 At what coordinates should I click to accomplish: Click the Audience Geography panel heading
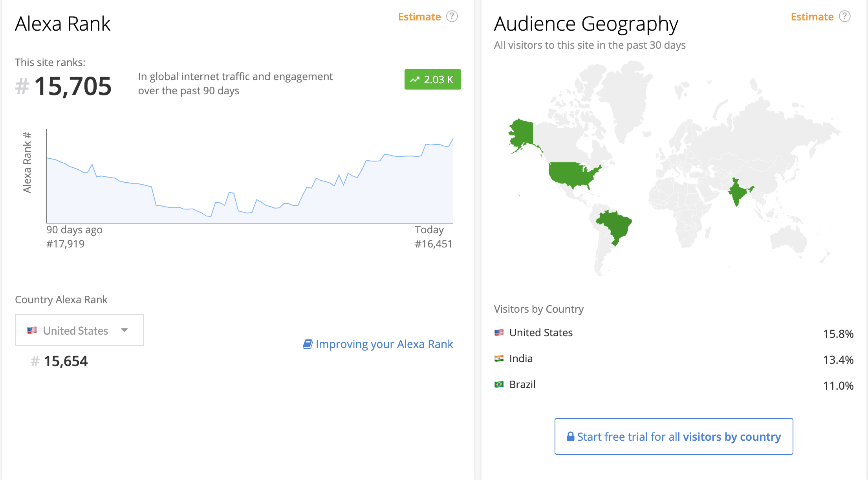(x=586, y=24)
